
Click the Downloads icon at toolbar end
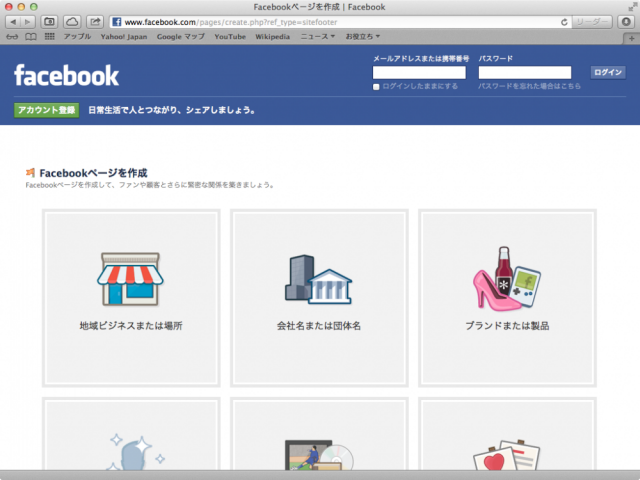(x=626, y=22)
